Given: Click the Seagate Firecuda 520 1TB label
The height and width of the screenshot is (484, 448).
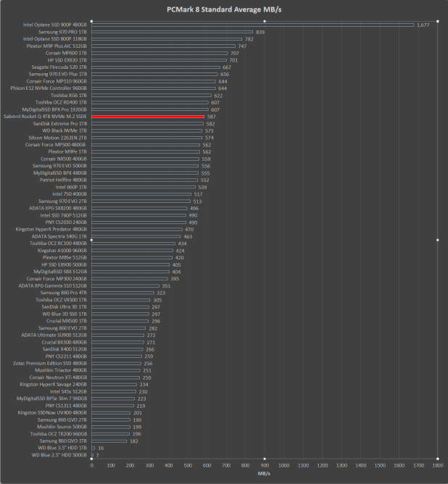Looking at the screenshot, I should (59, 67).
